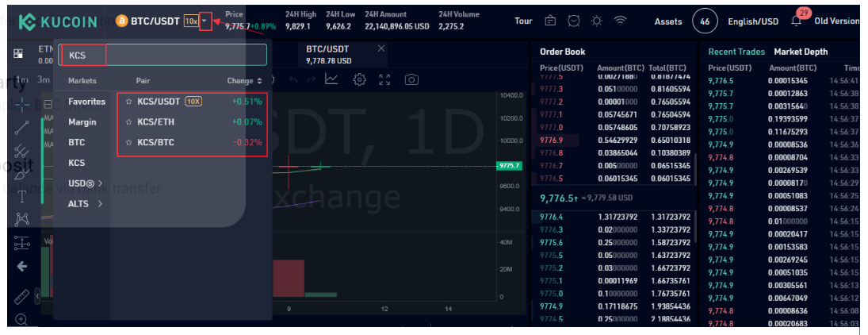
Task: Favorite the KCS/ETH pair star
Action: point(129,122)
